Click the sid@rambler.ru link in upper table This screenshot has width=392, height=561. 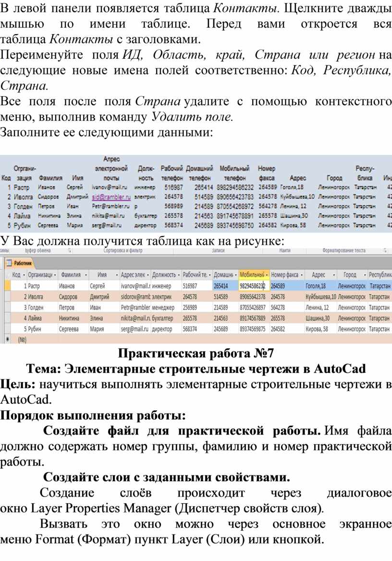point(111,197)
